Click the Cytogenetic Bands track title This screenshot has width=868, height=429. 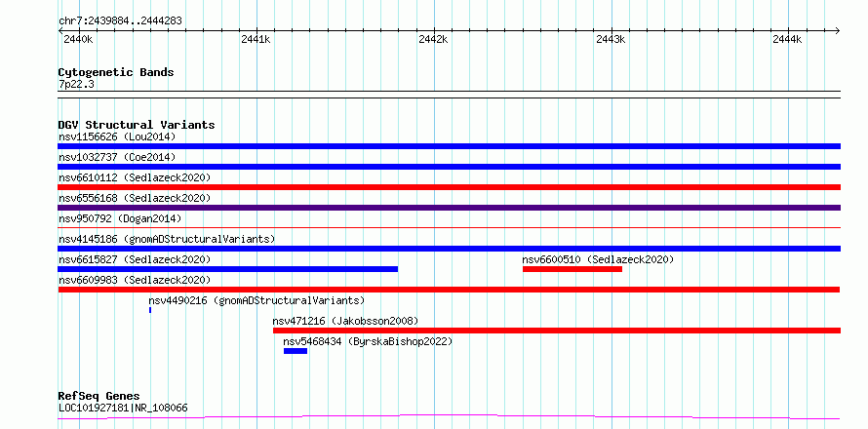pyautogui.click(x=116, y=72)
